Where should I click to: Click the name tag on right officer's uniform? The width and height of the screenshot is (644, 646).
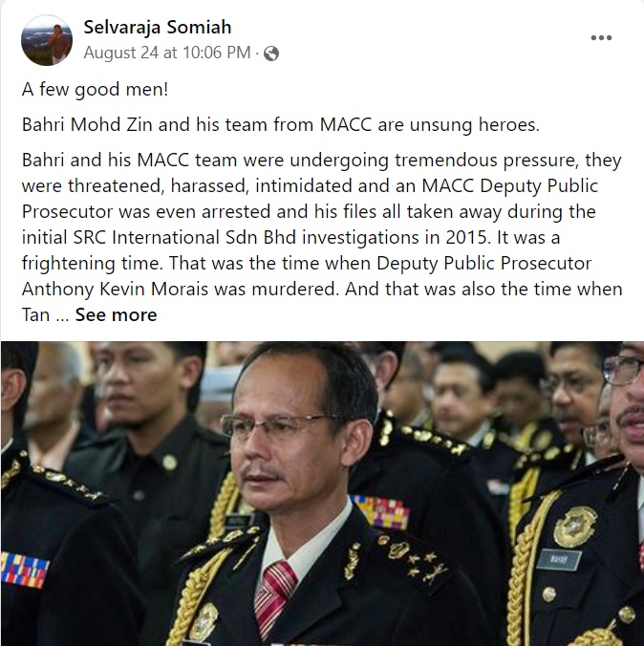(559, 559)
